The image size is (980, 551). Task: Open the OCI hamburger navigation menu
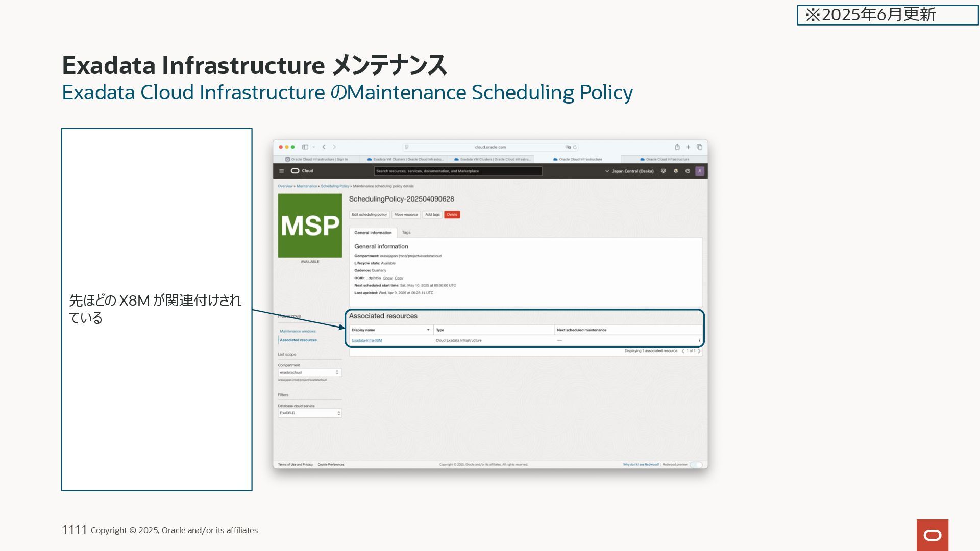point(281,171)
